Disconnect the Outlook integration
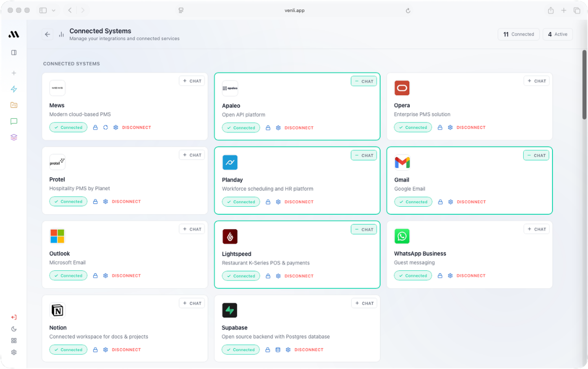This screenshot has width=588, height=369. (x=126, y=276)
